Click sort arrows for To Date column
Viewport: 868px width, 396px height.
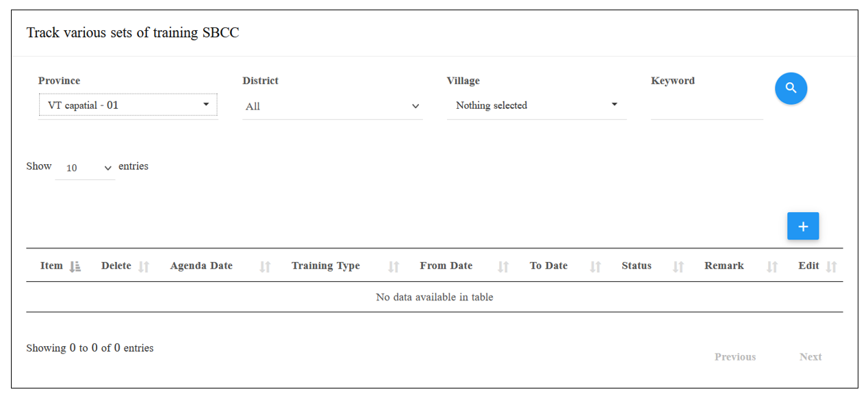595,267
